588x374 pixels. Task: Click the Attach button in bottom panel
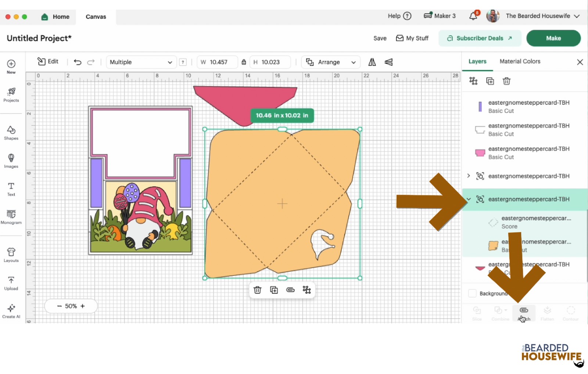coord(524,313)
